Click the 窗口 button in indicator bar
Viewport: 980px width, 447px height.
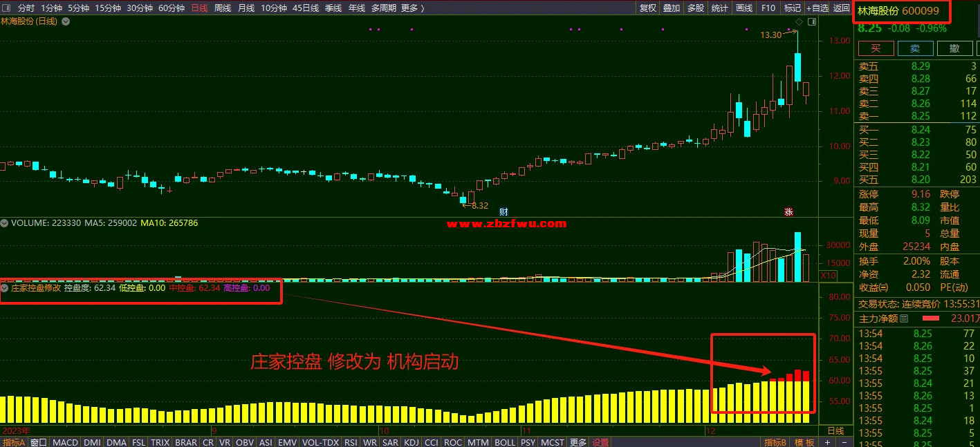[39, 442]
